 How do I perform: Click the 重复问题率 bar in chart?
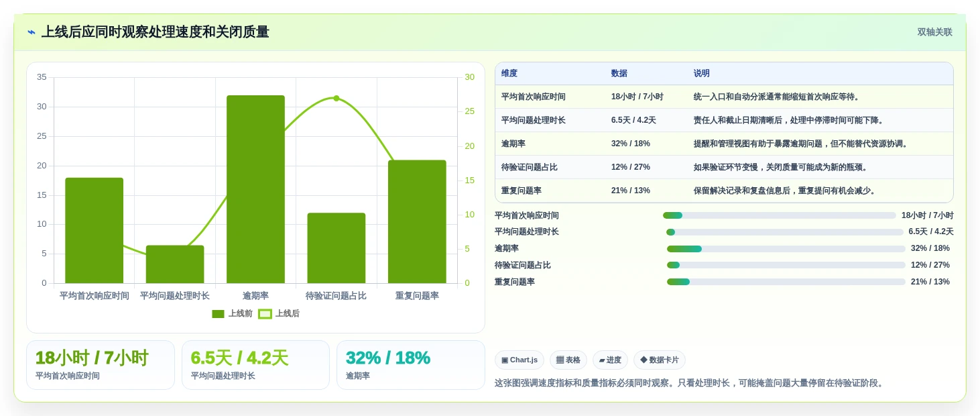pyautogui.click(x=417, y=221)
